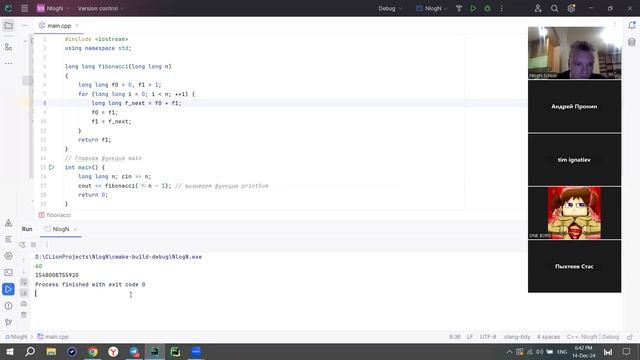The image size is (640, 360).
Task: Click fibonacci breadcrumb under editor
Action: [55, 215]
